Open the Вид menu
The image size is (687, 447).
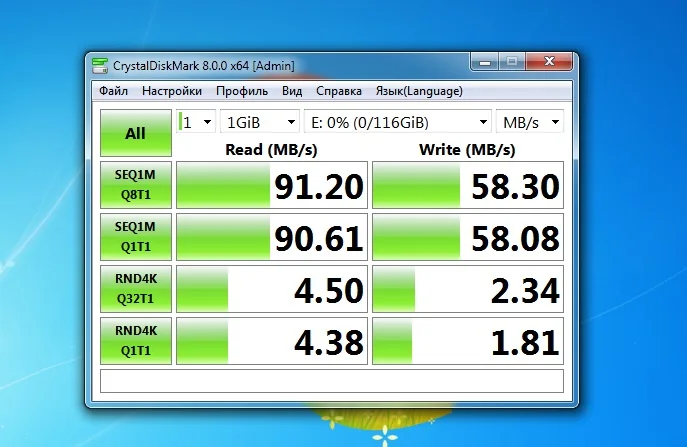(x=292, y=91)
